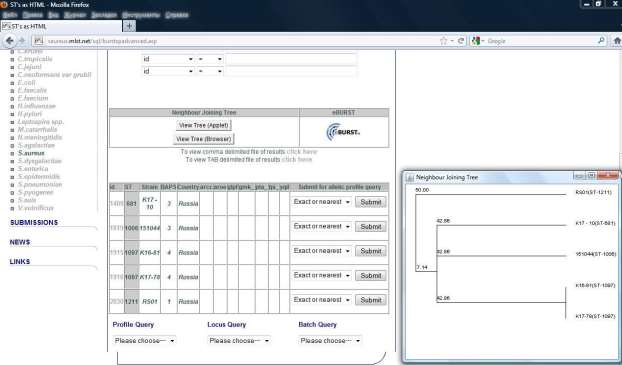Bookmark page with the star icon
Image resolution: width=622 pixels, height=365 pixels.
tap(443, 41)
